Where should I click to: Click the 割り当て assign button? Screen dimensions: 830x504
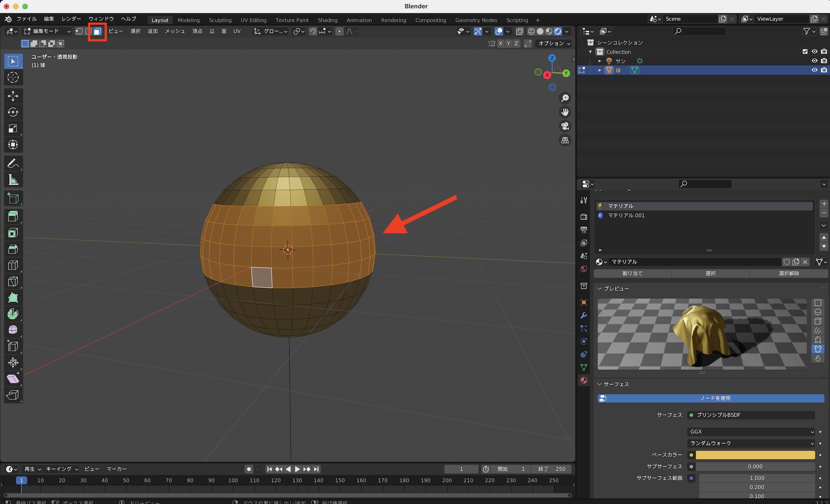pos(632,273)
